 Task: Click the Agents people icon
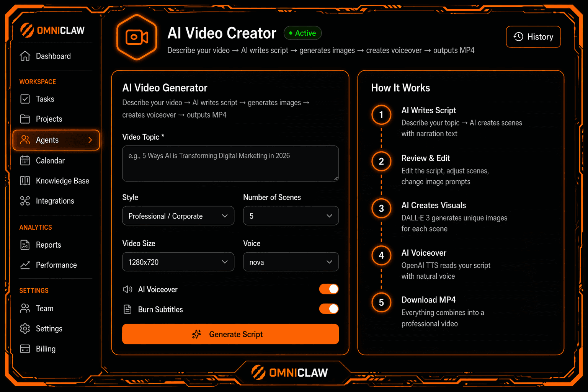[25, 140]
